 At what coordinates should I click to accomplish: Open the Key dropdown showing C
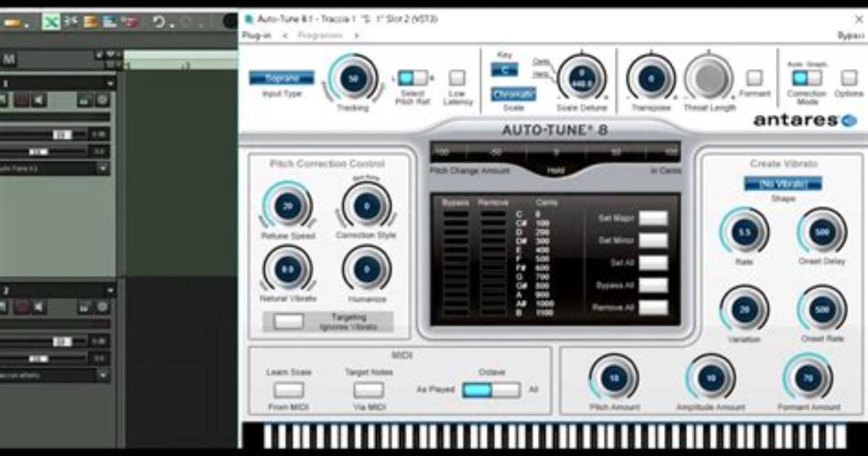pyautogui.click(x=504, y=70)
